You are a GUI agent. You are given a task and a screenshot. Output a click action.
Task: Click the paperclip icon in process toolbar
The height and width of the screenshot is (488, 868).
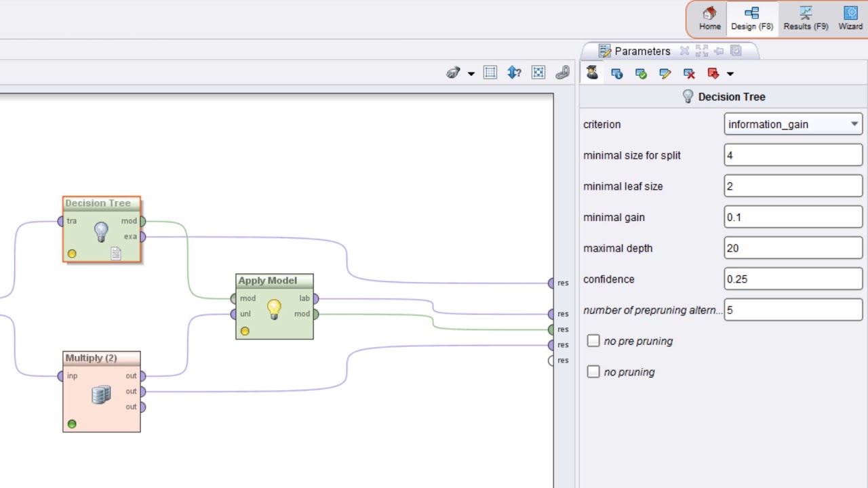(562, 73)
